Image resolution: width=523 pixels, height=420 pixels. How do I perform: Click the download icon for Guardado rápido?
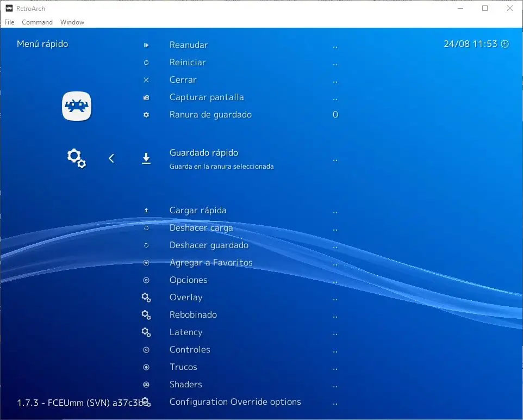[x=146, y=158]
